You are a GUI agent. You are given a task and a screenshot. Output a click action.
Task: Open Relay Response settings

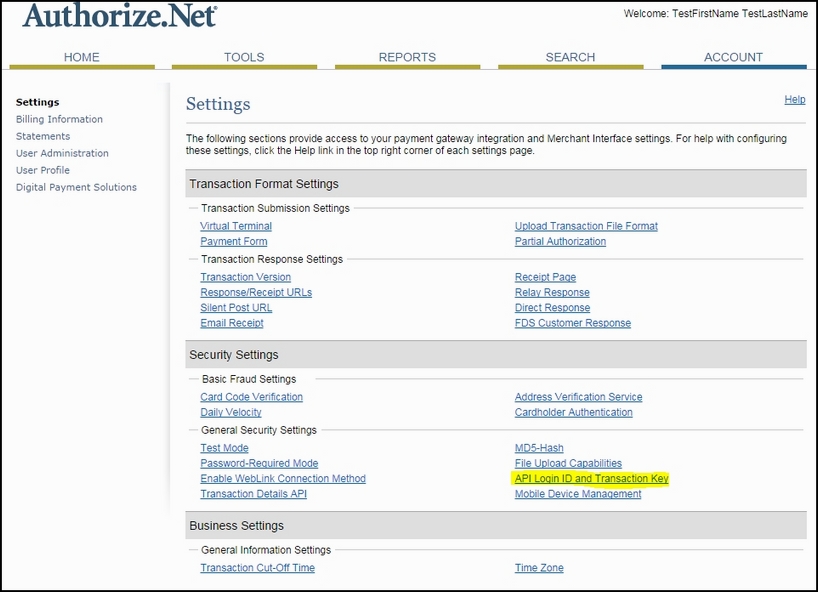552,293
